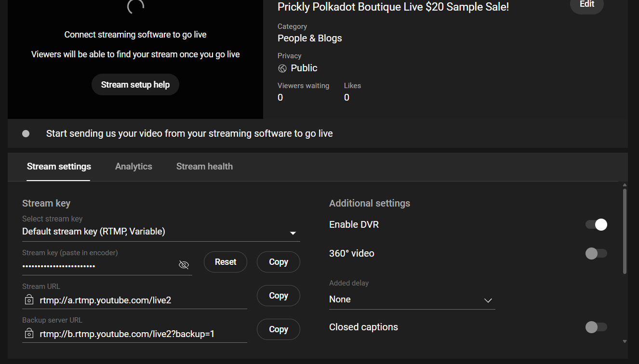
Task: Switch to the Analytics tab
Action: pos(133,167)
